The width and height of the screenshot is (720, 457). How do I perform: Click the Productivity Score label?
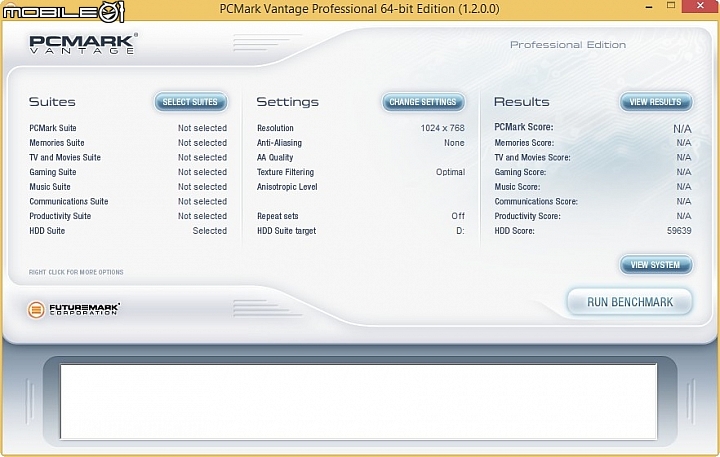coord(527,216)
